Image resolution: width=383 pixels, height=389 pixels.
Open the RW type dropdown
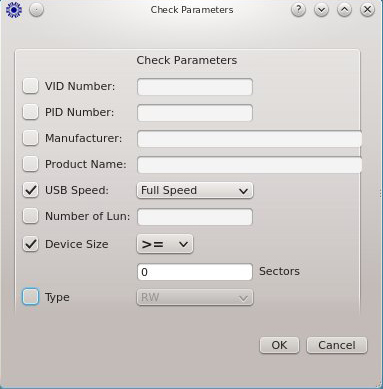tap(195, 297)
